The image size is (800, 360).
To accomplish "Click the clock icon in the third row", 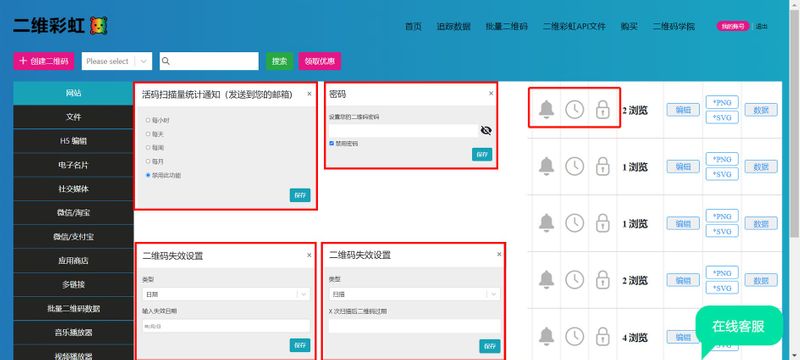I will 574,223.
